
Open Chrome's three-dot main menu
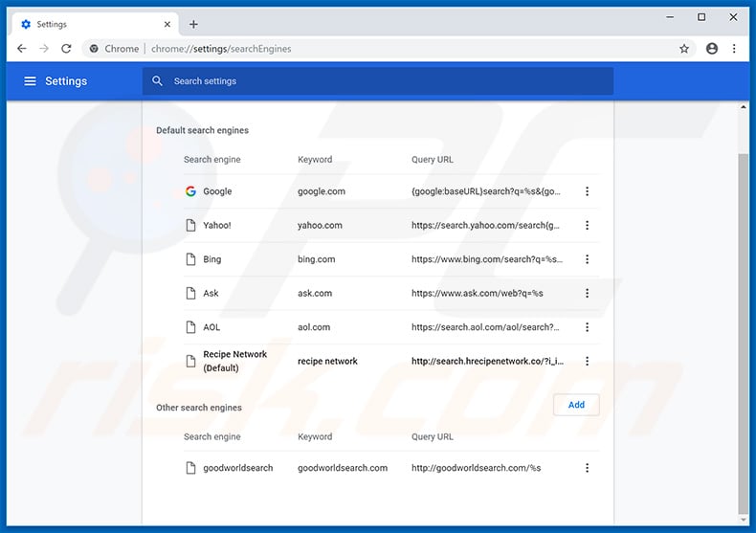click(x=734, y=49)
